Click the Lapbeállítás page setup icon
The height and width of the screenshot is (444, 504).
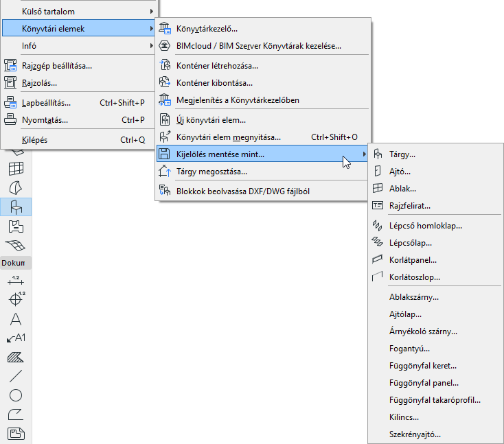click(10, 103)
